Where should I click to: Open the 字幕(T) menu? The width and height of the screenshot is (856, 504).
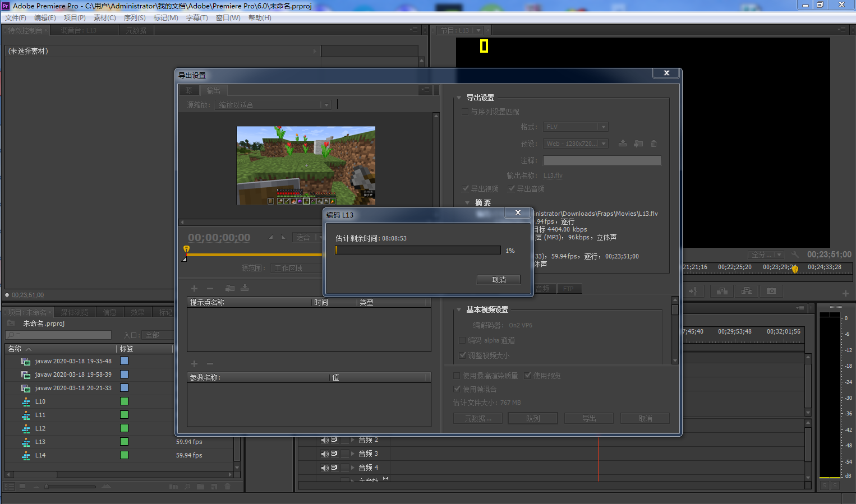(x=197, y=18)
